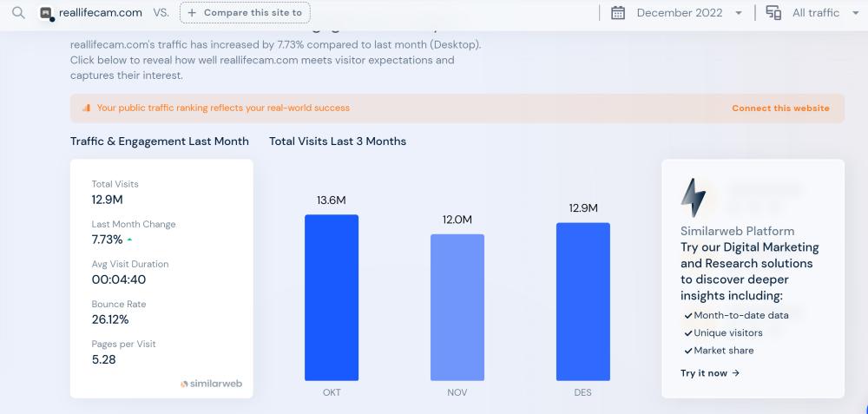Click the calendar icon beside December 2022
868x414 pixels.
618,13
